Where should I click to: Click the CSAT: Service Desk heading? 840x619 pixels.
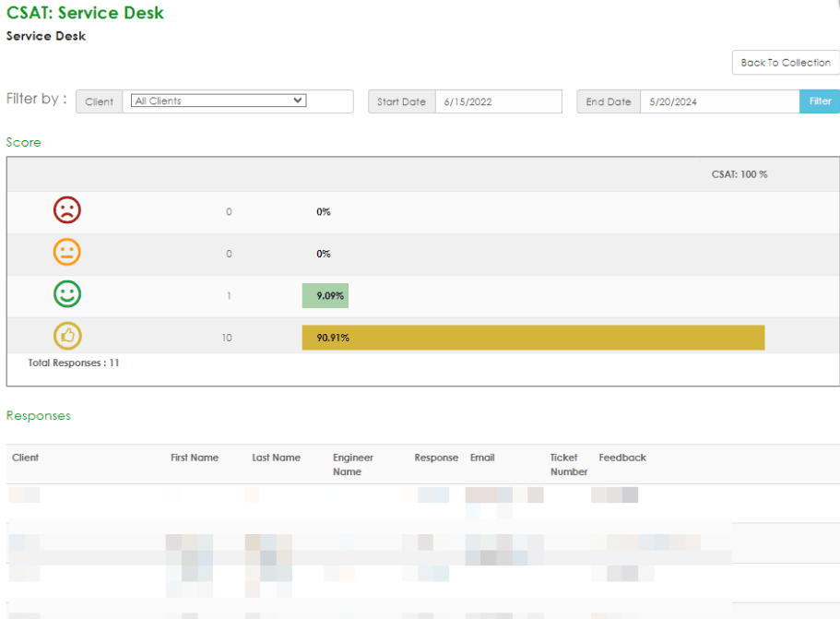[86, 13]
